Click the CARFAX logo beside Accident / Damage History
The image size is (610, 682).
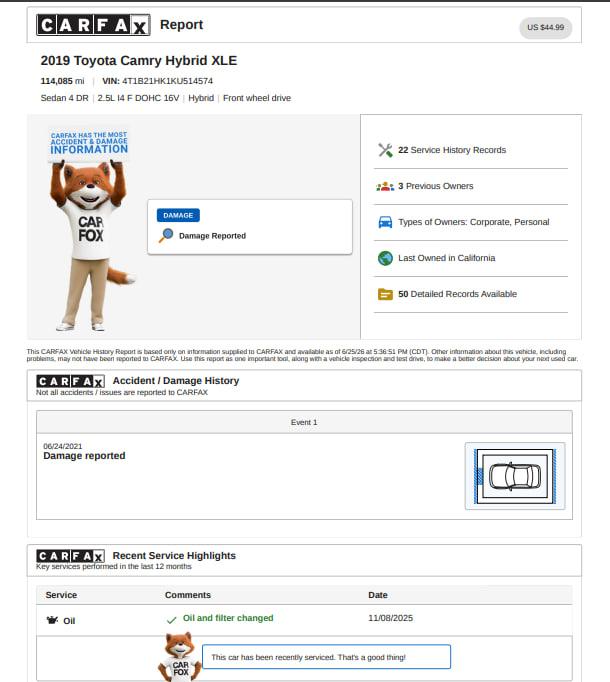point(70,381)
